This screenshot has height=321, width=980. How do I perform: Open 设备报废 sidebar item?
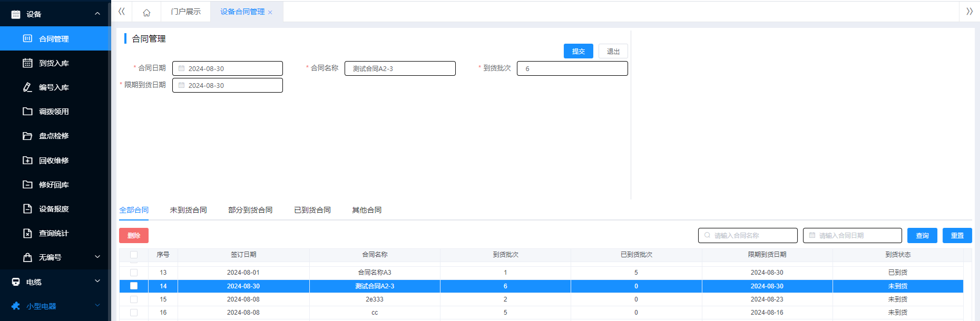click(x=54, y=209)
